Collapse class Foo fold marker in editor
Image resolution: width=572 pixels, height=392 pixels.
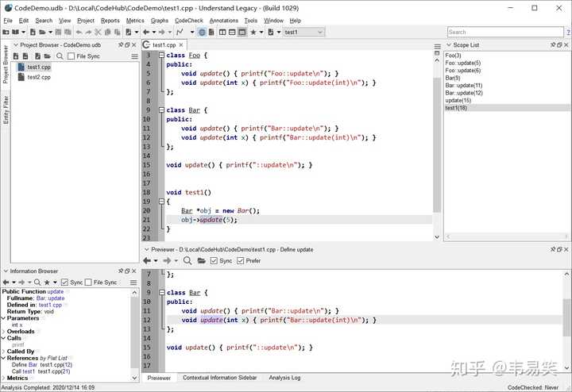(x=161, y=55)
